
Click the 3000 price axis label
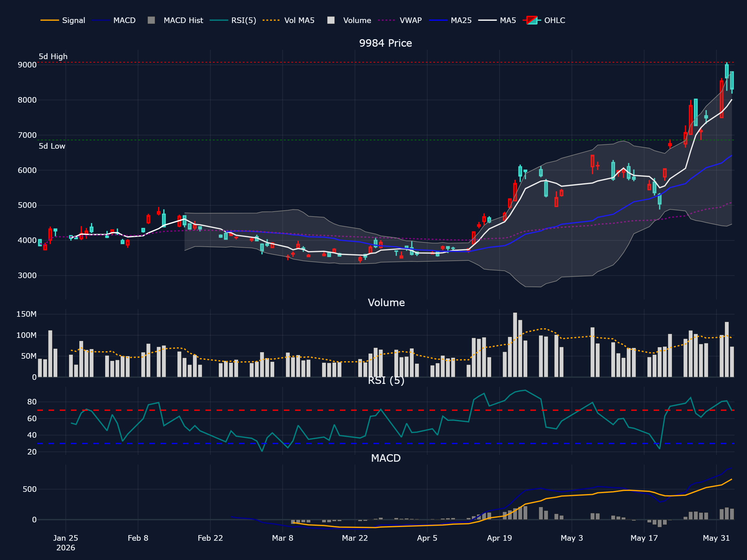point(27,275)
